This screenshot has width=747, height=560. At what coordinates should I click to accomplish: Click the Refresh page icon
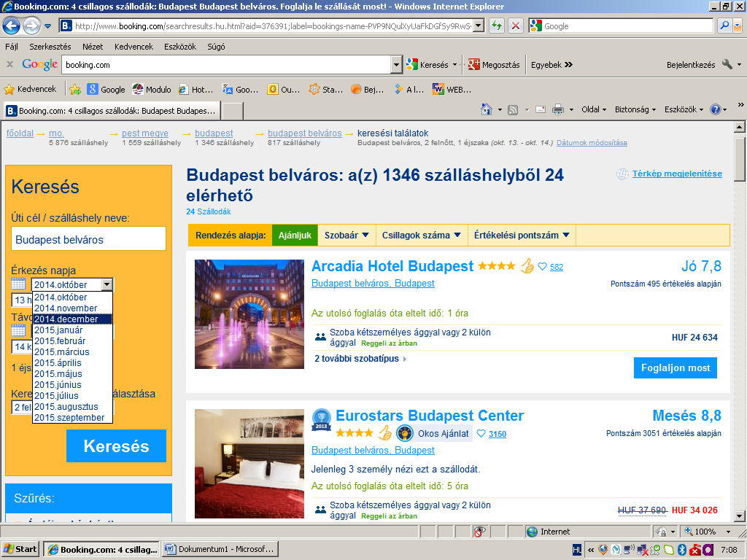pos(496,26)
